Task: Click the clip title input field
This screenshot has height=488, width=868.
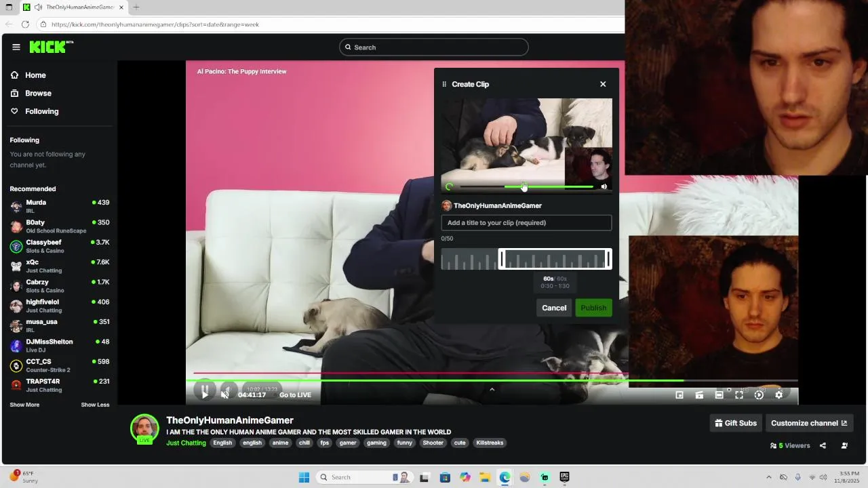Action: pos(526,222)
